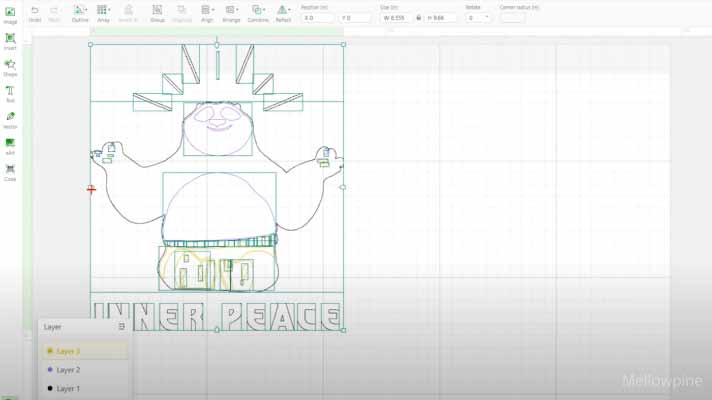The image size is (712, 400).
Task: Toggle the aspect ratio lock between size fields
Action: [x=418, y=18]
